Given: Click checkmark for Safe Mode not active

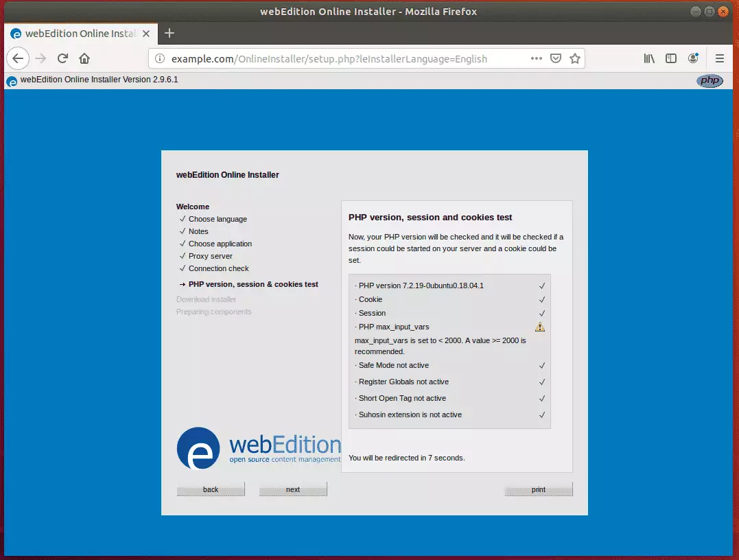Looking at the screenshot, I should (542, 365).
